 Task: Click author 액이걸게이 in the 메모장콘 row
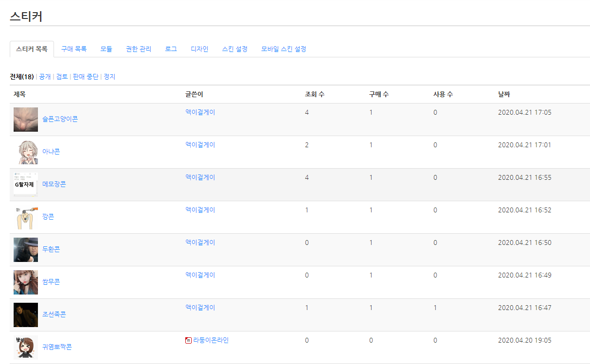[200, 177]
